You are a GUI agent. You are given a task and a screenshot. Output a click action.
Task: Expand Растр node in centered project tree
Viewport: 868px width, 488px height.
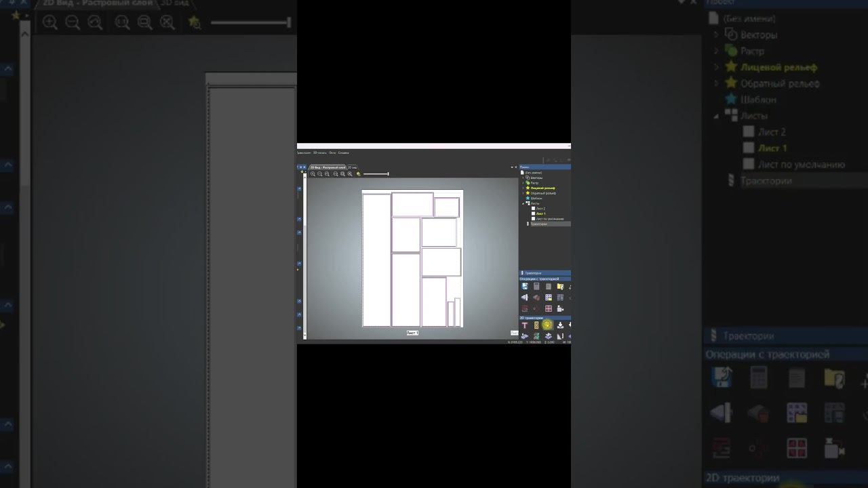tap(523, 183)
